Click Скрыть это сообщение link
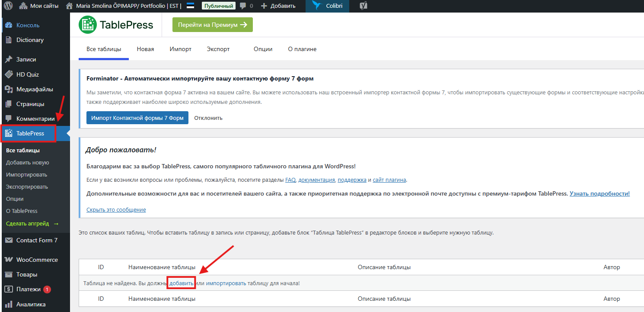 pos(116,209)
